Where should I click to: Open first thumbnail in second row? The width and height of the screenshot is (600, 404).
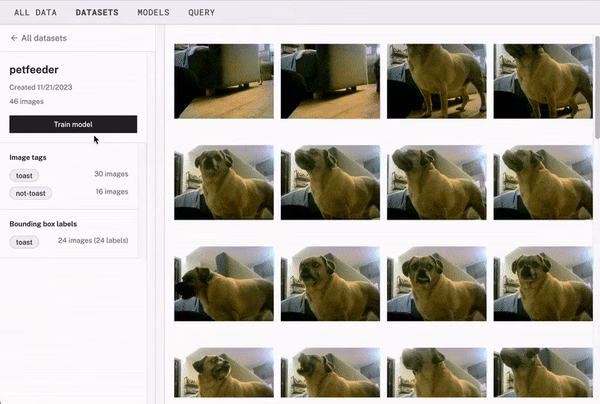224,182
